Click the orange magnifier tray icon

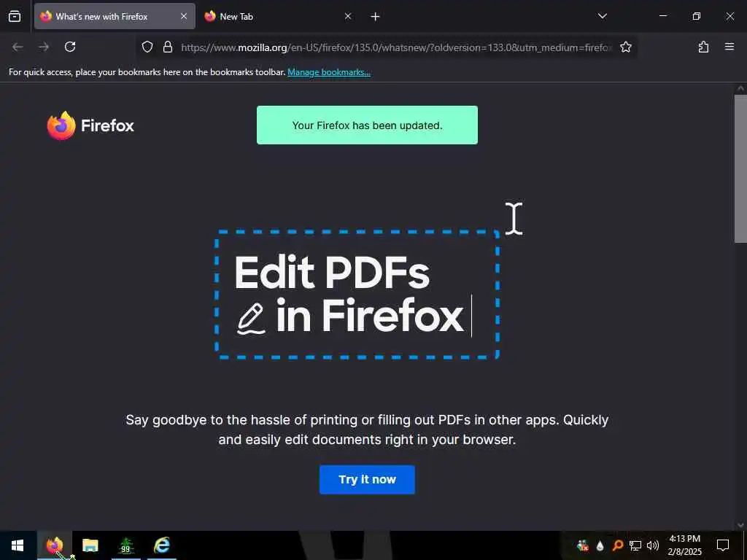pos(617,545)
